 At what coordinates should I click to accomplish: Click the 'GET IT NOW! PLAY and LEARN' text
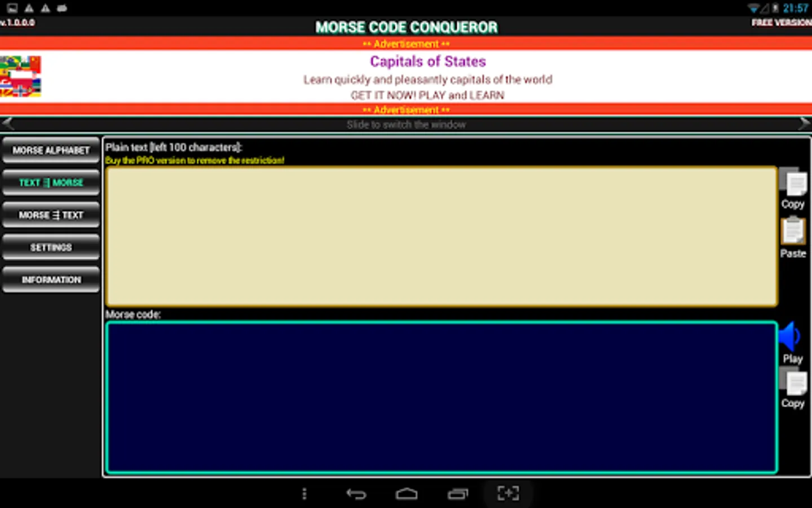point(427,95)
